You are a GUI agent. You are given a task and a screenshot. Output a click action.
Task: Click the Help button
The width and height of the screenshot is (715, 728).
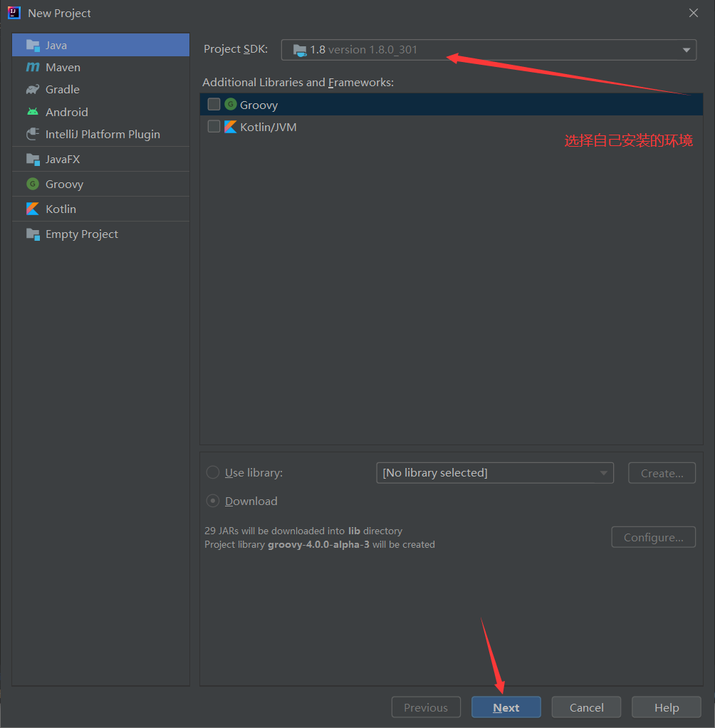coord(667,707)
